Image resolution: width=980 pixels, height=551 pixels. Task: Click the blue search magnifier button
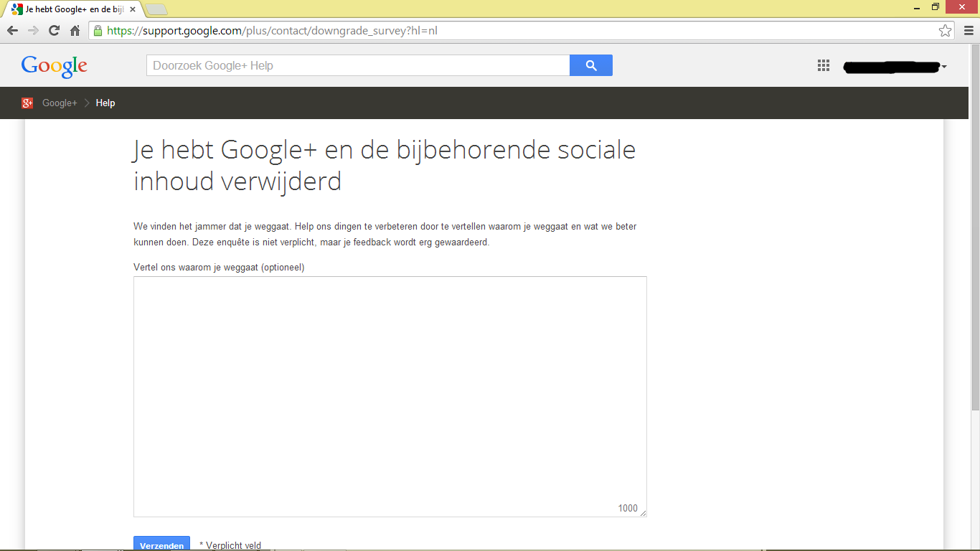click(591, 65)
